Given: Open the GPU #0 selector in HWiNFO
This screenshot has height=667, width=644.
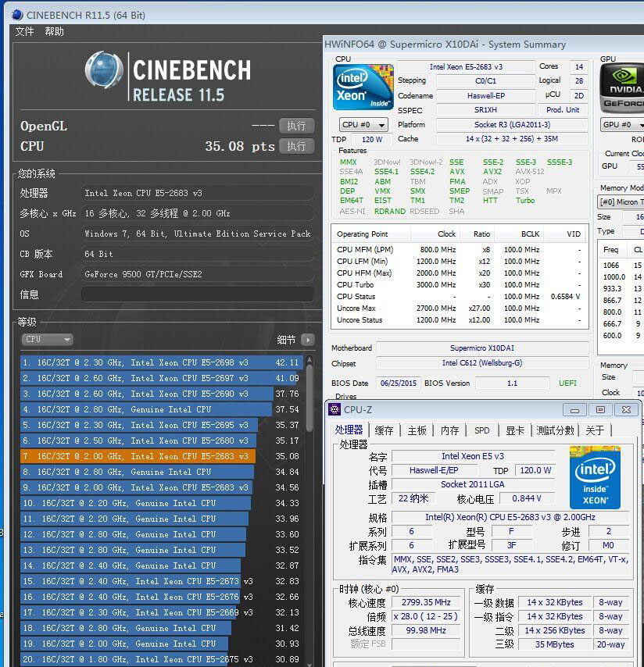Looking at the screenshot, I should 622,125.
